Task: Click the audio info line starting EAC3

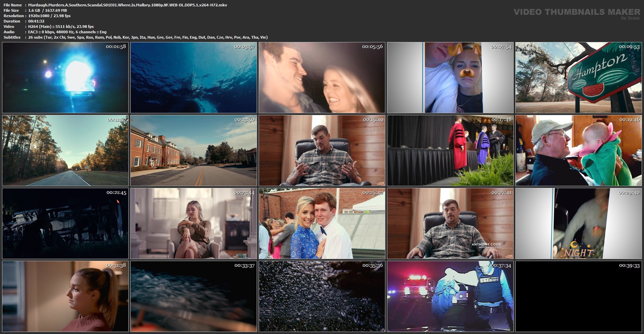Action: tap(68, 32)
